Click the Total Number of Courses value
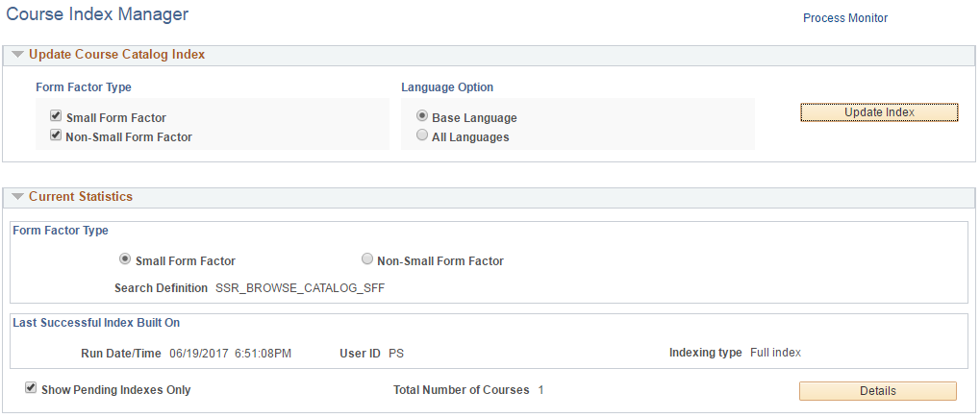Viewport: 980px width, 418px height. pos(540,390)
